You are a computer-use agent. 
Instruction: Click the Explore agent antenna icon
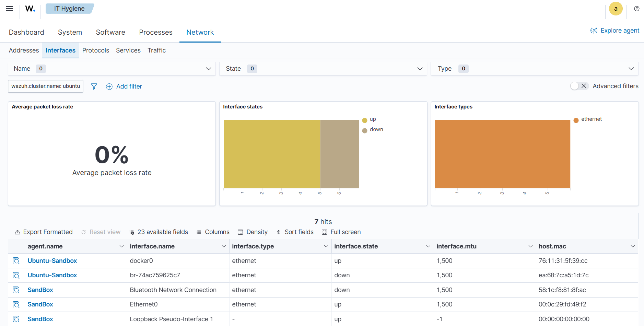tap(594, 30)
